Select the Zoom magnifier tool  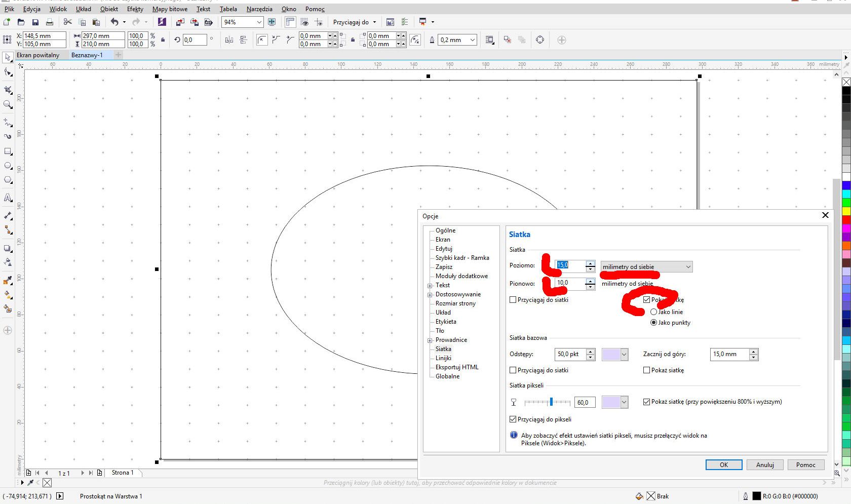coord(8,105)
